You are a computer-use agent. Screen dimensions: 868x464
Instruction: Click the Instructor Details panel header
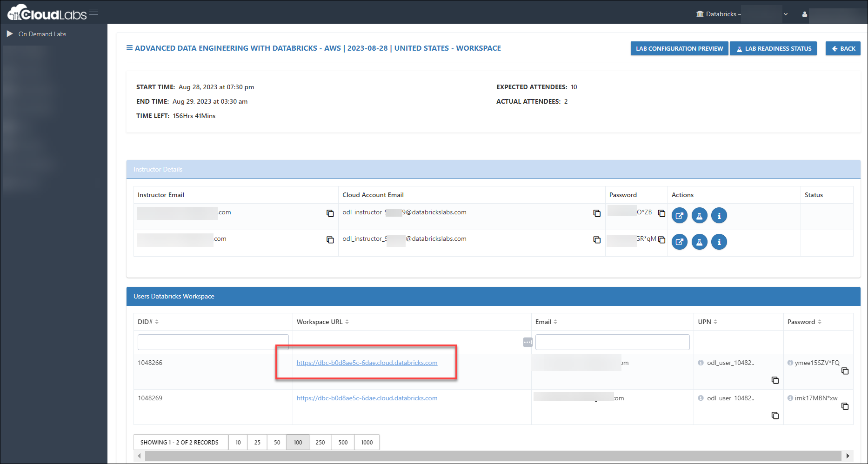(x=493, y=169)
